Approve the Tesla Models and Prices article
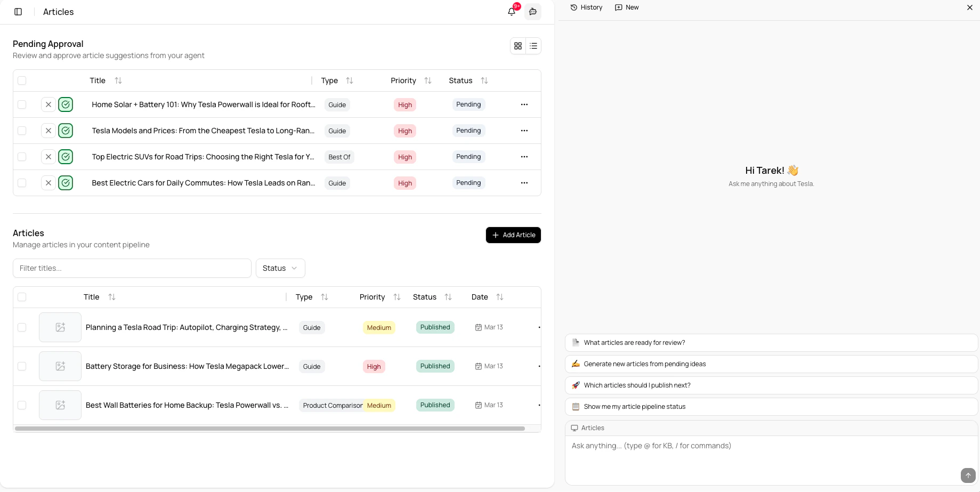The height and width of the screenshot is (492, 980). tap(66, 131)
